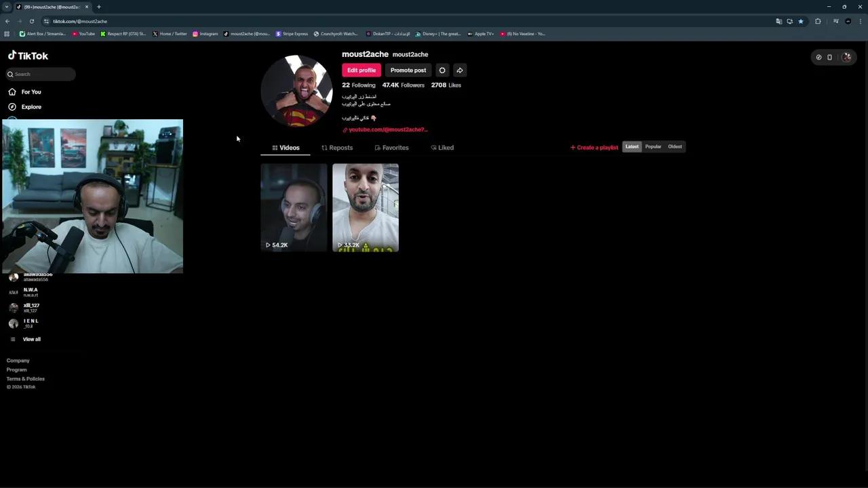The height and width of the screenshot is (488, 868).
Task: Open the browser profile avatar
Action: (x=848, y=21)
